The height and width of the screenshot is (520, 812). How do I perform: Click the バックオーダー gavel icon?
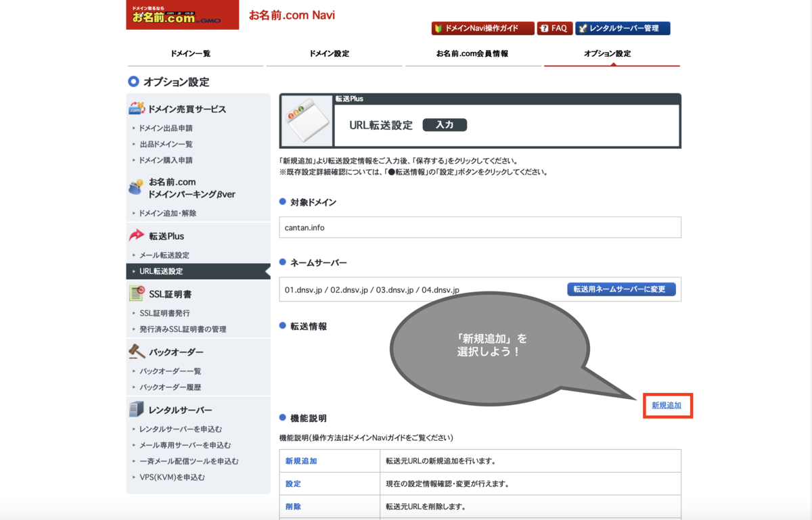pos(136,352)
